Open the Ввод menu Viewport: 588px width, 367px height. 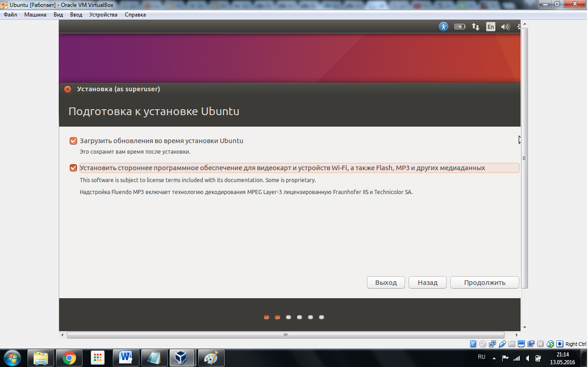point(76,15)
